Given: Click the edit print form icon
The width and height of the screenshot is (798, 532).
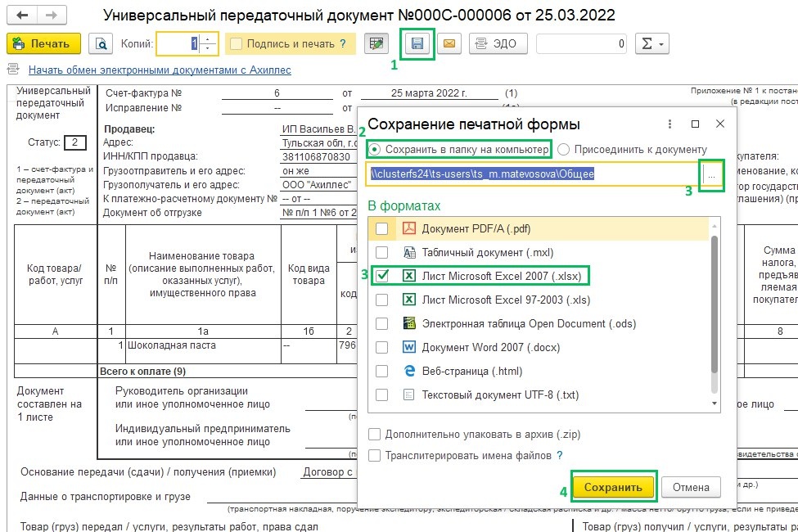Looking at the screenshot, I should (x=376, y=43).
